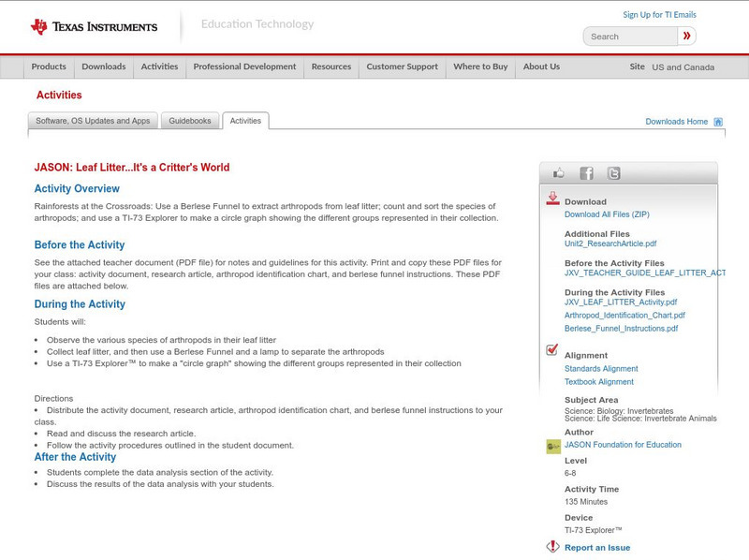Share activity via the Facebook icon

coord(586,173)
